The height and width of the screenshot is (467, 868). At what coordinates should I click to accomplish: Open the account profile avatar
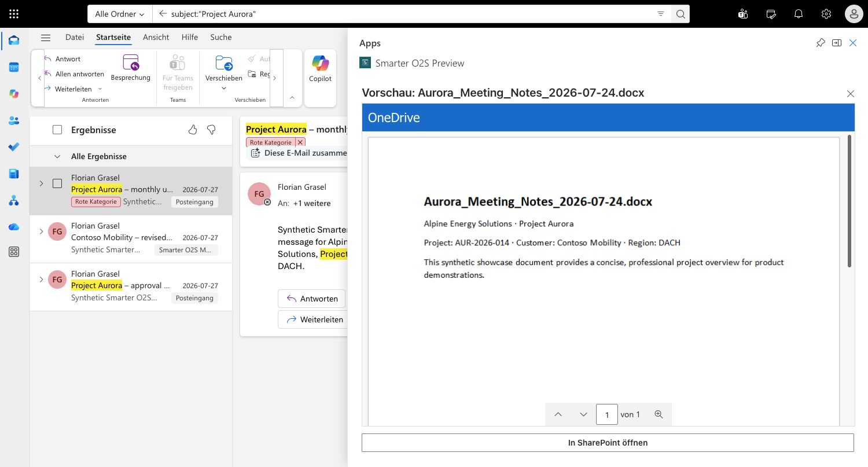pos(854,14)
